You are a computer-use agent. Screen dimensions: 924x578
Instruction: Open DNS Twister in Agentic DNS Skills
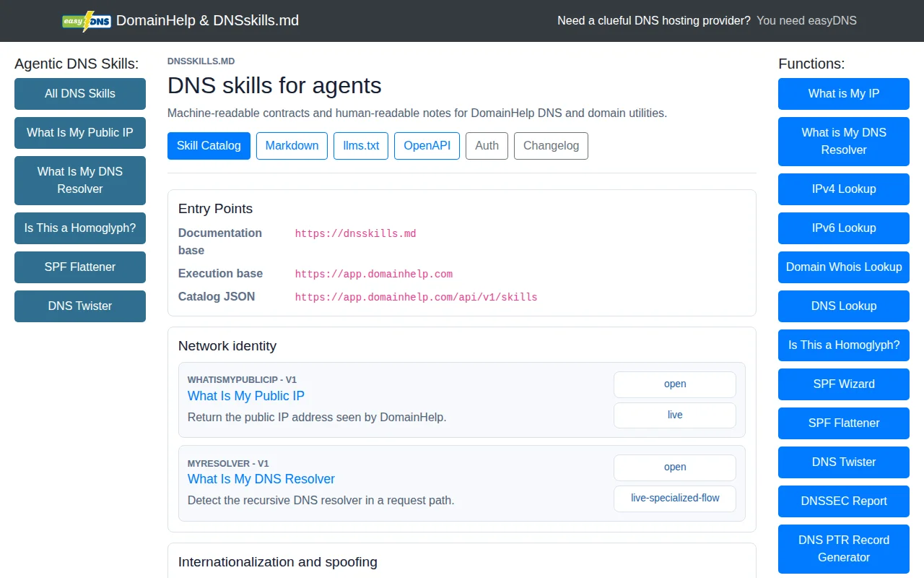pos(80,306)
